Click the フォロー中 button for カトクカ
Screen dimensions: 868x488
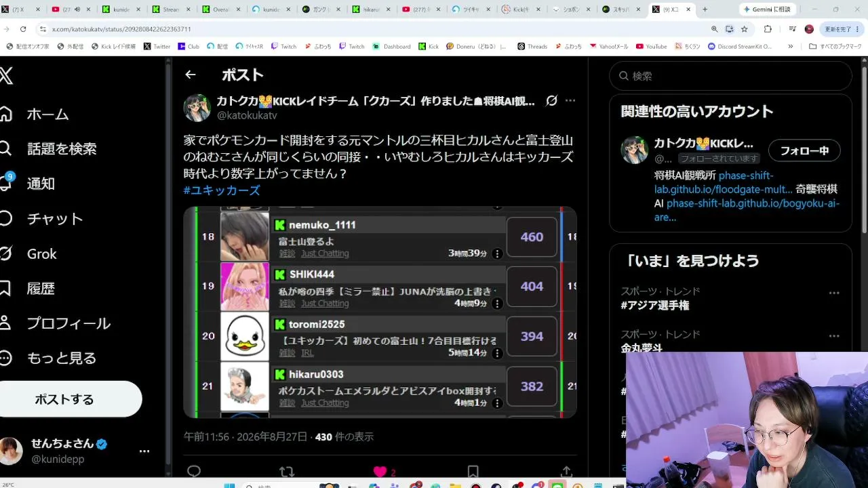click(x=804, y=150)
